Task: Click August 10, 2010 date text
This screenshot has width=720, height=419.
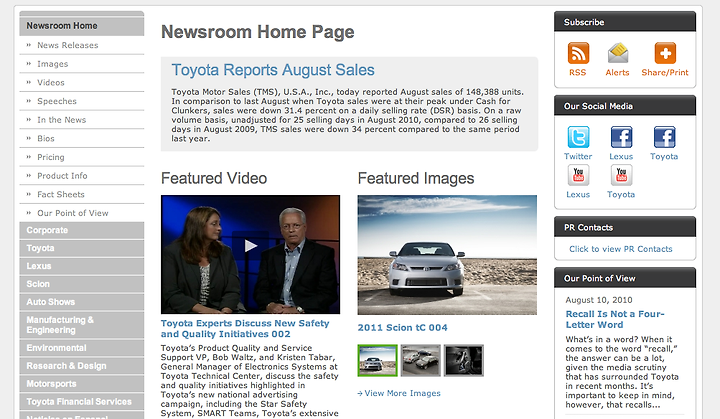Action: click(599, 300)
